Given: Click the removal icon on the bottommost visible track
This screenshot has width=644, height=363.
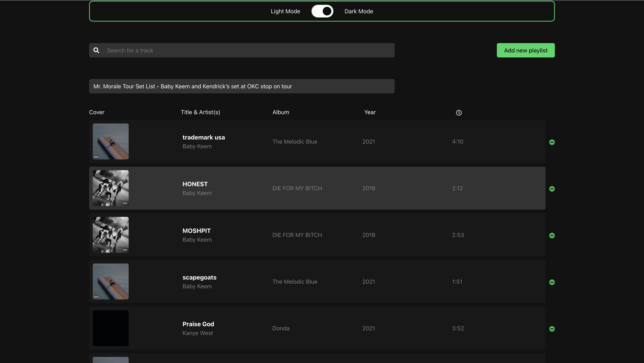Looking at the screenshot, I should click(x=552, y=329).
